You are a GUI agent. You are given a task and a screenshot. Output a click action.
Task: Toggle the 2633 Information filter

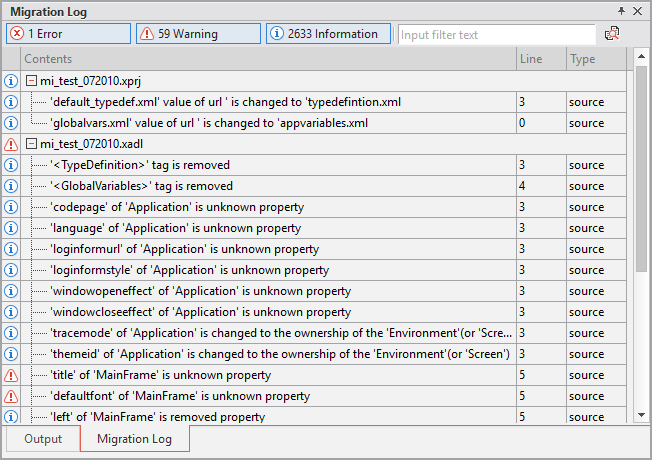pos(328,34)
